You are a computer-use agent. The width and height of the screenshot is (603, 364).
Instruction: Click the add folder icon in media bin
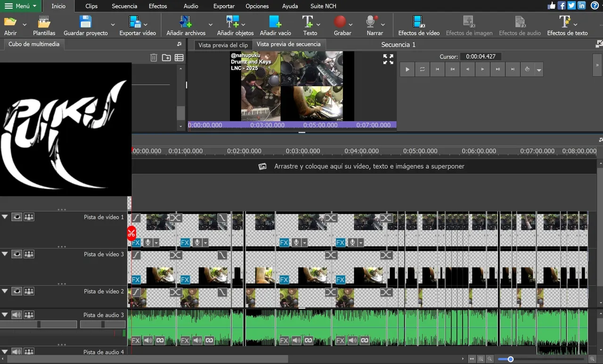(x=166, y=57)
